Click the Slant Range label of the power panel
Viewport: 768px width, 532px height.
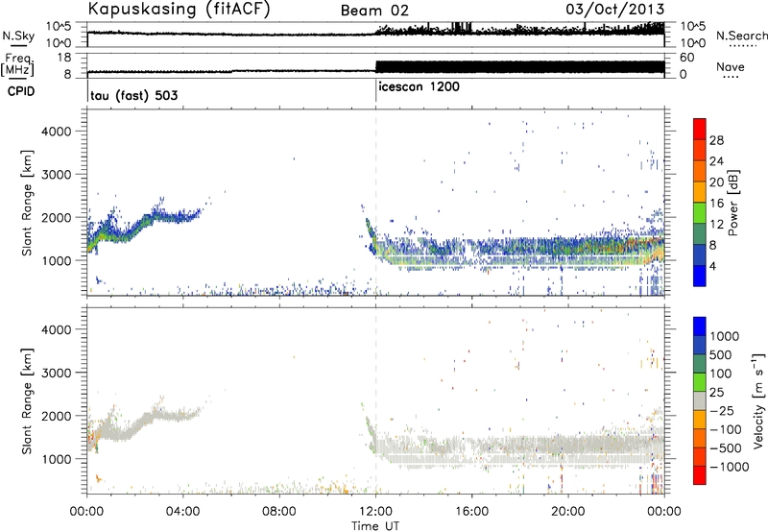point(27,203)
